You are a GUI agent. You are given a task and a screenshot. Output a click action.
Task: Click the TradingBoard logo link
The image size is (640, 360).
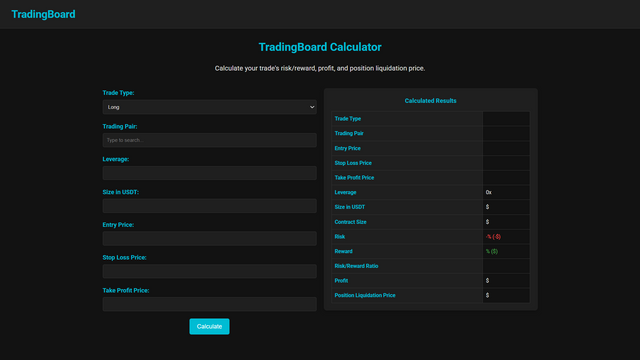click(x=43, y=14)
